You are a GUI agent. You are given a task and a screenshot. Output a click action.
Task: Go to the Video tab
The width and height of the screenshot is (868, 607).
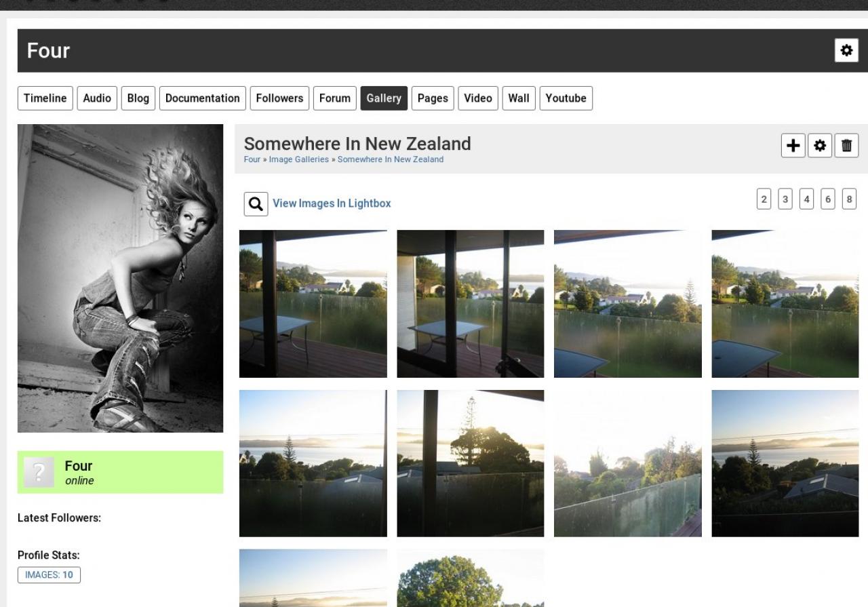point(478,98)
